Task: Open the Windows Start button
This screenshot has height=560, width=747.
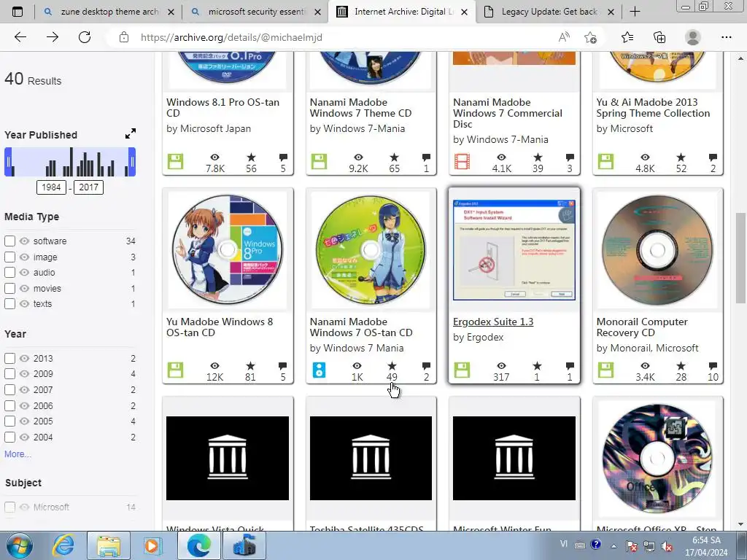Action: pos(18,545)
